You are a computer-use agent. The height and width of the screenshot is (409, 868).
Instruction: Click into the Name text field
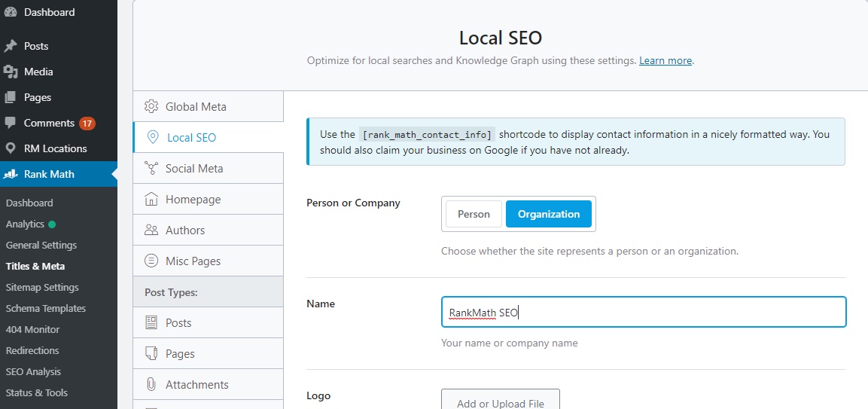coord(643,312)
